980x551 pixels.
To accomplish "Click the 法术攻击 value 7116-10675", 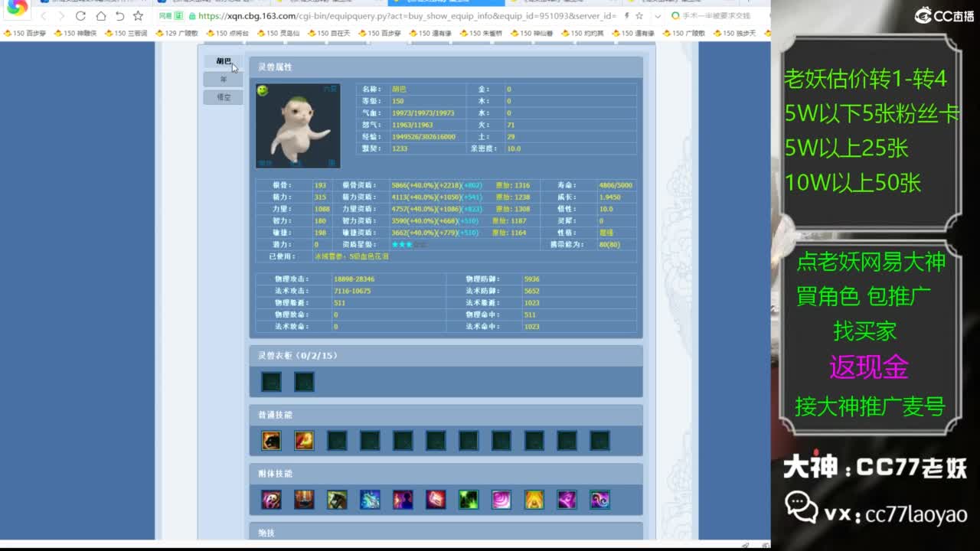I will tap(352, 291).
